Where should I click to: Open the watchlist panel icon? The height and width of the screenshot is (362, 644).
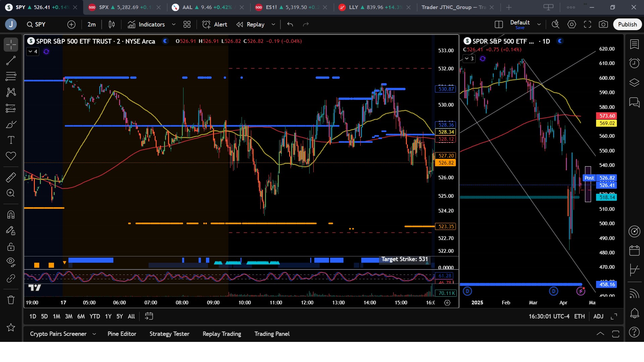click(x=634, y=44)
